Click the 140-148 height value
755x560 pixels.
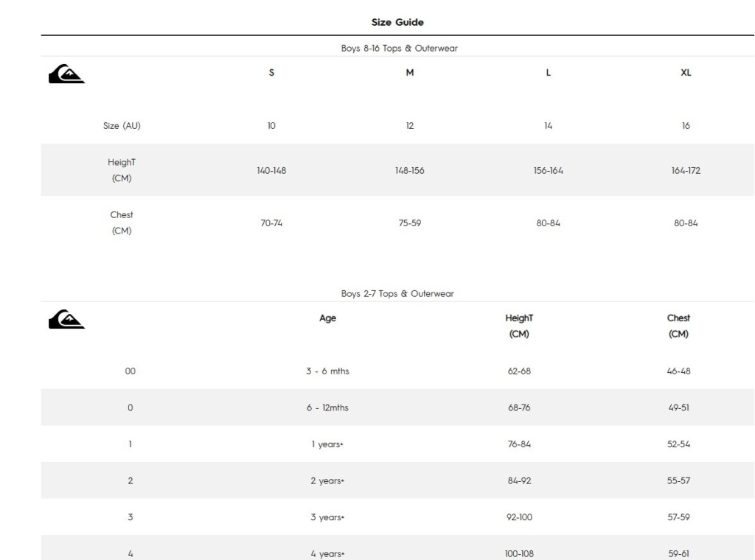pyautogui.click(x=271, y=170)
